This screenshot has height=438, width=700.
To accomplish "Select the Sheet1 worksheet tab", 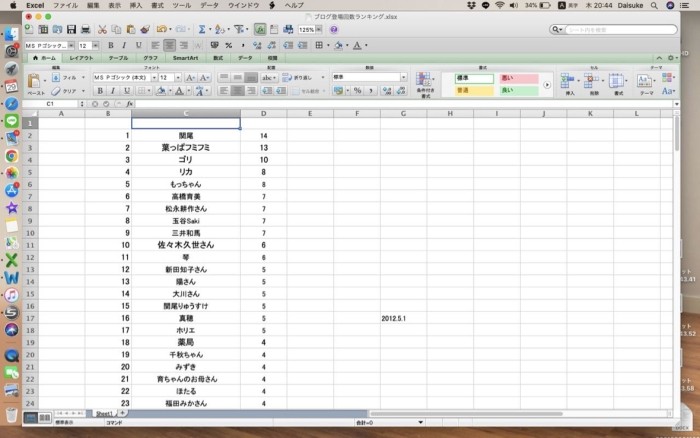I will tap(103, 412).
